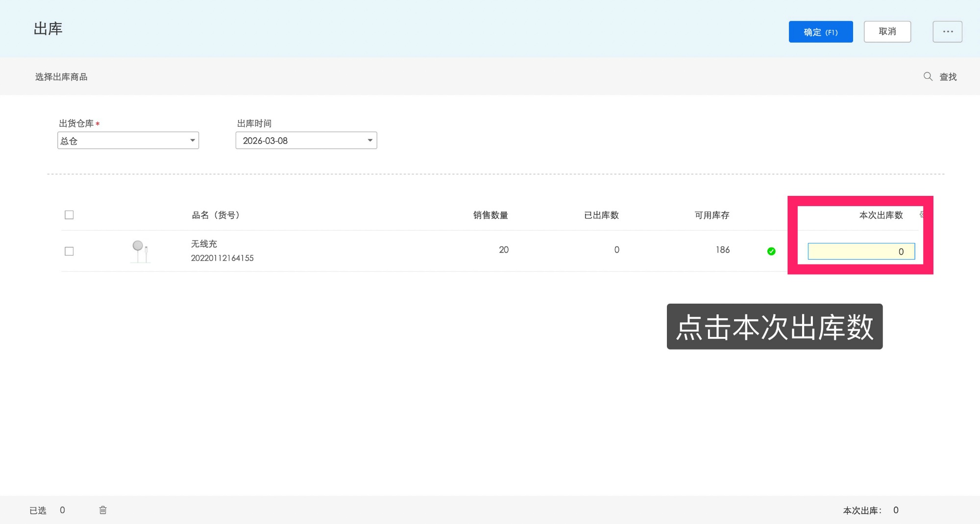This screenshot has width=980, height=524.
Task: Select the 无线充 product name
Action: (x=204, y=243)
